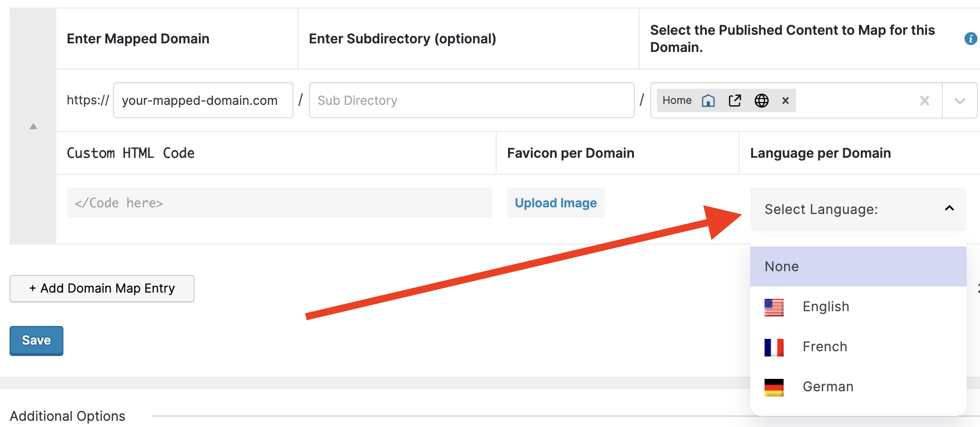Collapse the domain entry row arrow

coord(33,126)
